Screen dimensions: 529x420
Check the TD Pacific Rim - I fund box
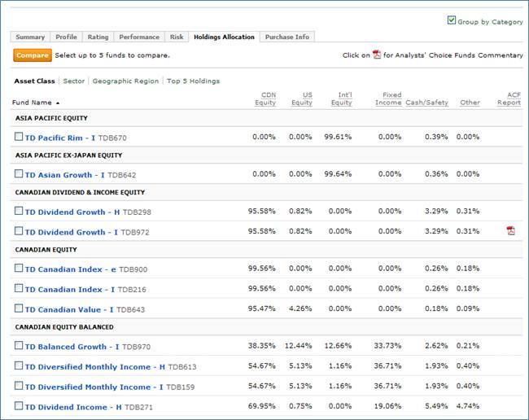pos(19,137)
